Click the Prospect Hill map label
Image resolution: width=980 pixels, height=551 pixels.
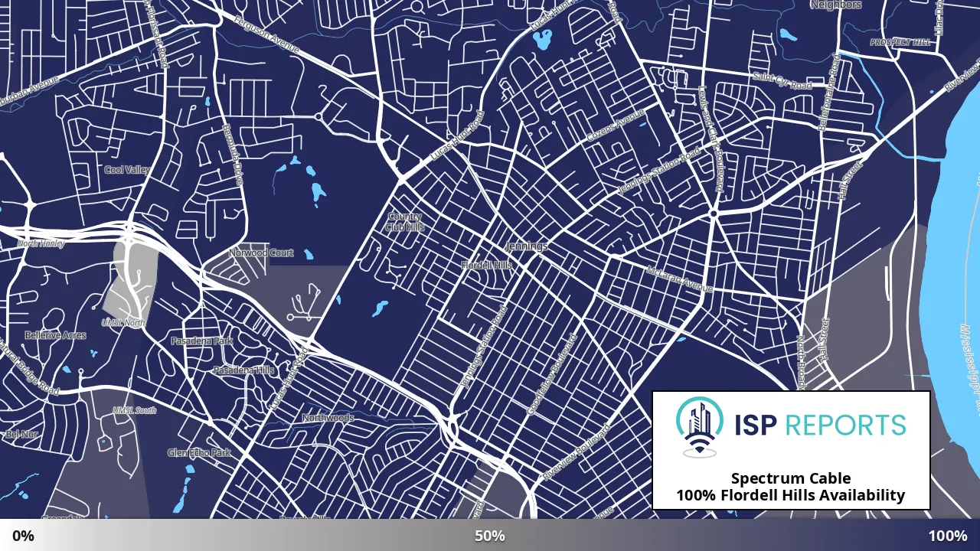(x=900, y=42)
